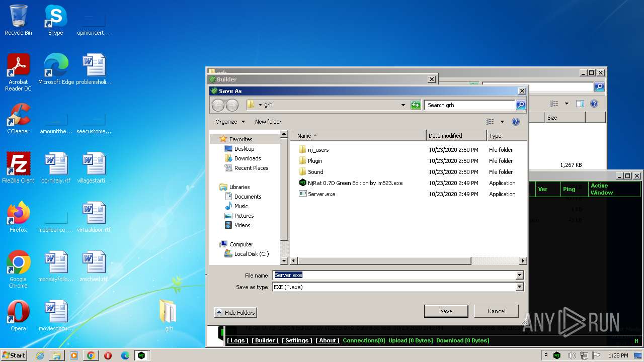Screen dimensions: 644x362
Task: Open zmichael.rtf desktop file
Action: [x=94, y=266]
